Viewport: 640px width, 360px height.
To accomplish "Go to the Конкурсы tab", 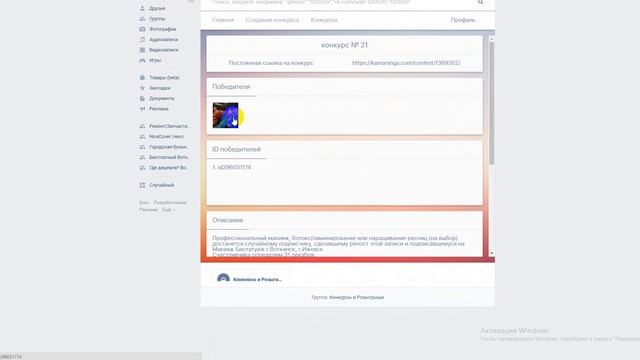I will 324,20.
